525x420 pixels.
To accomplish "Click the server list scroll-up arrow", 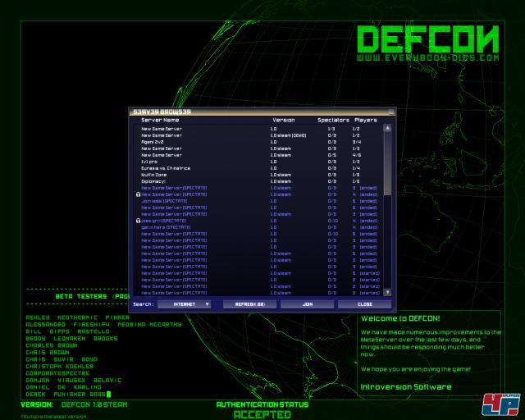I will [387, 128].
